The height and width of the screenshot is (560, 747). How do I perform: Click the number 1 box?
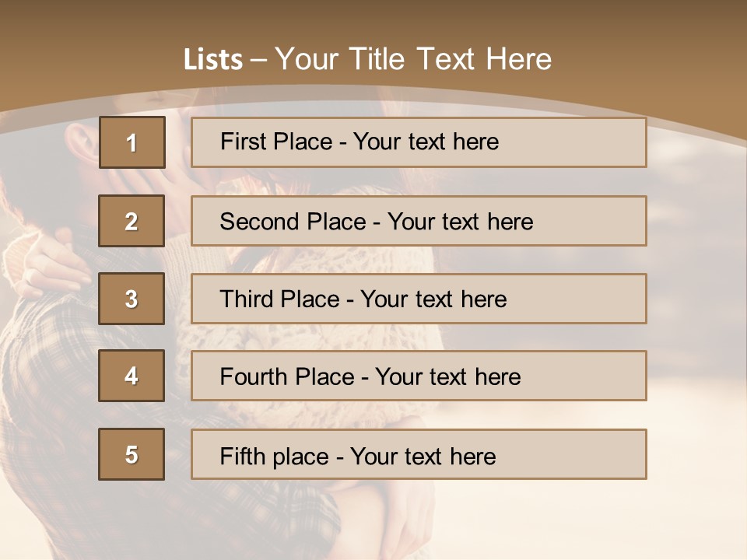coord(132,142)
